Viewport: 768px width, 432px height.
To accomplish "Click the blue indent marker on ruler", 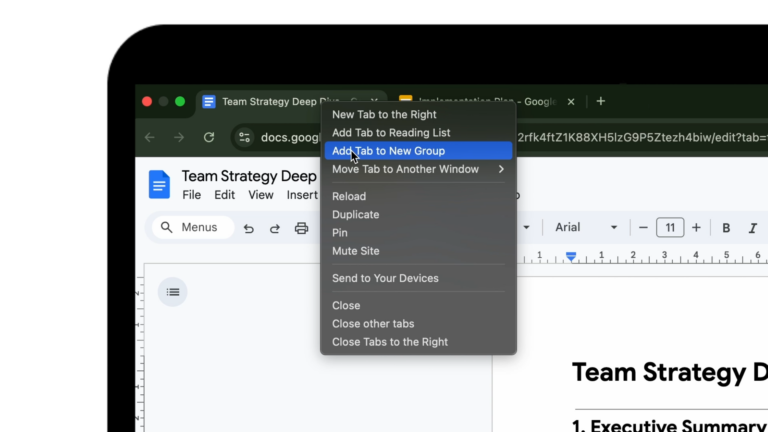I will coord(571,257).
